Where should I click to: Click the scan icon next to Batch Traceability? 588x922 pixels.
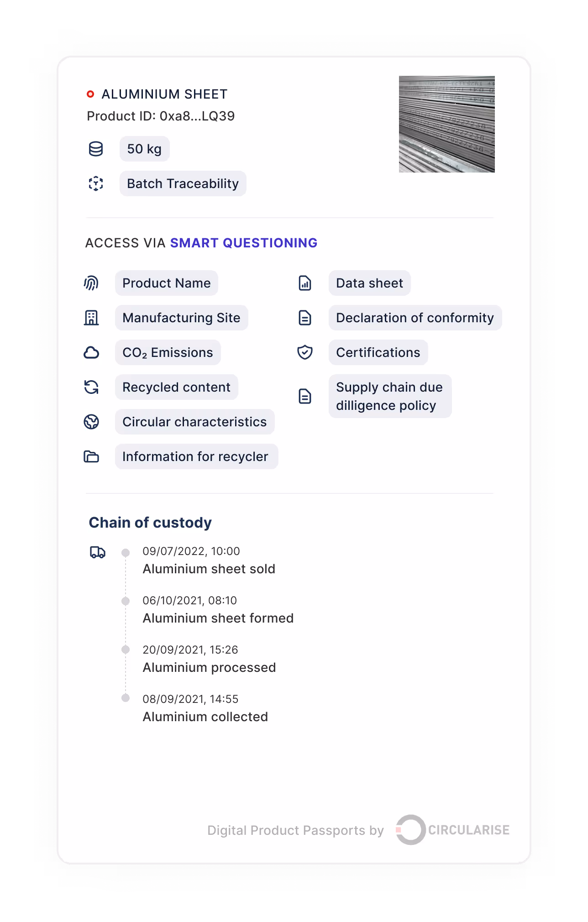click(x=96, y=183)
